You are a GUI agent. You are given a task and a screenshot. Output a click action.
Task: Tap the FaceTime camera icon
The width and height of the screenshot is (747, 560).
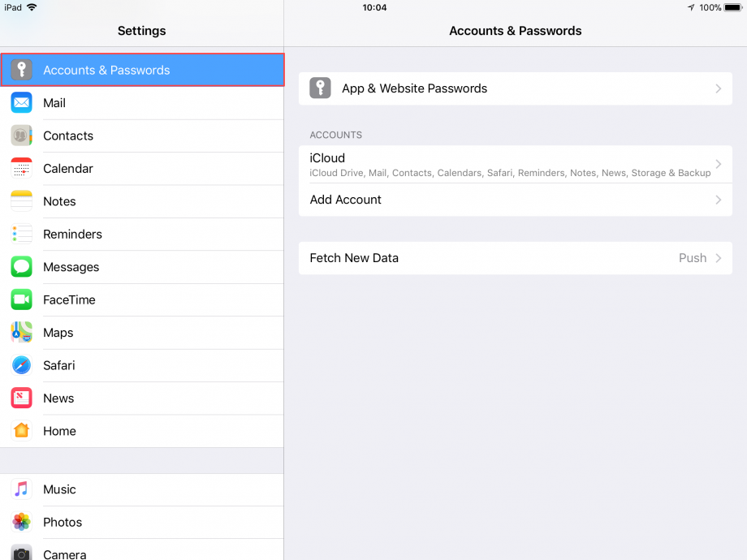coord(22,299)
